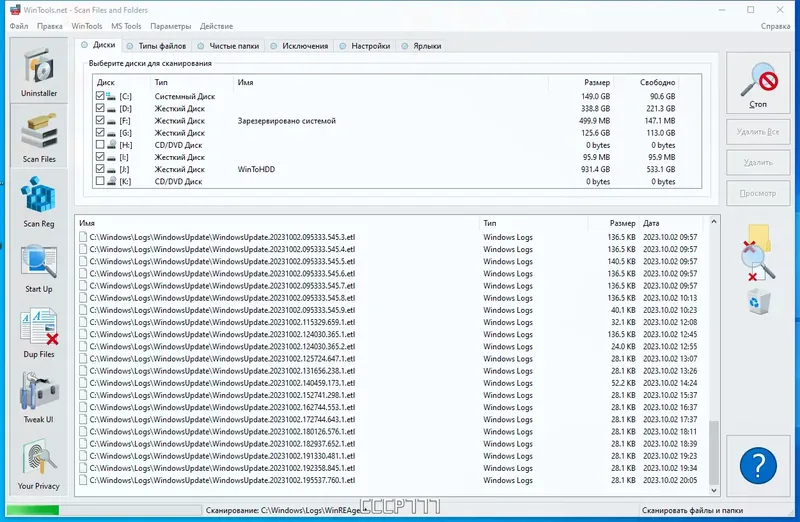Click the blue question mark help icon

[x=758, y=465]
